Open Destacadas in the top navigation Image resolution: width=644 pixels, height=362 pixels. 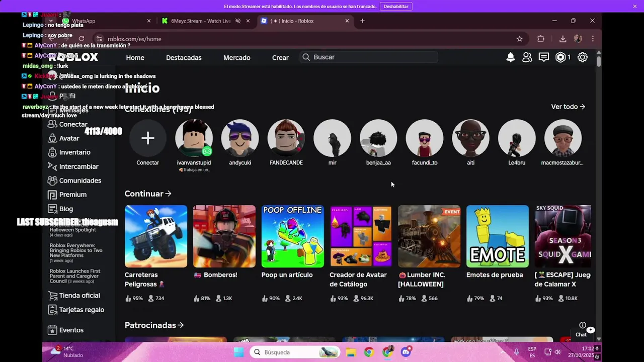coord(184,58)
